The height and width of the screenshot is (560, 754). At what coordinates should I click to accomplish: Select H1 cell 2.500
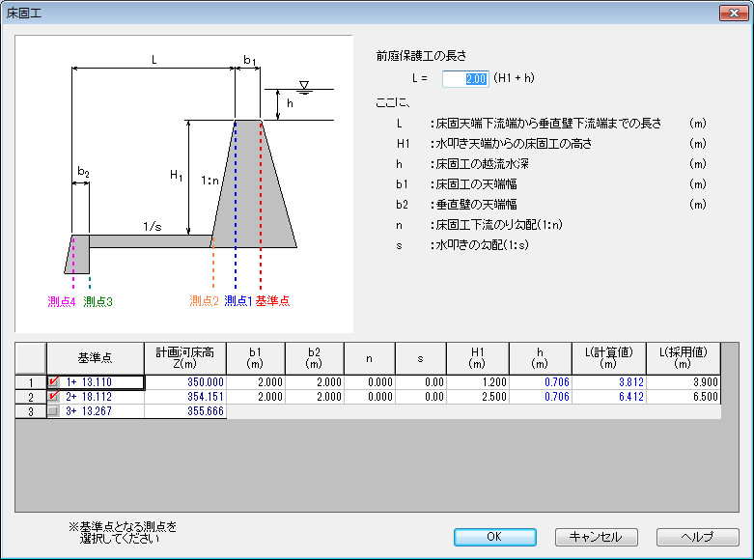[478, 397]
